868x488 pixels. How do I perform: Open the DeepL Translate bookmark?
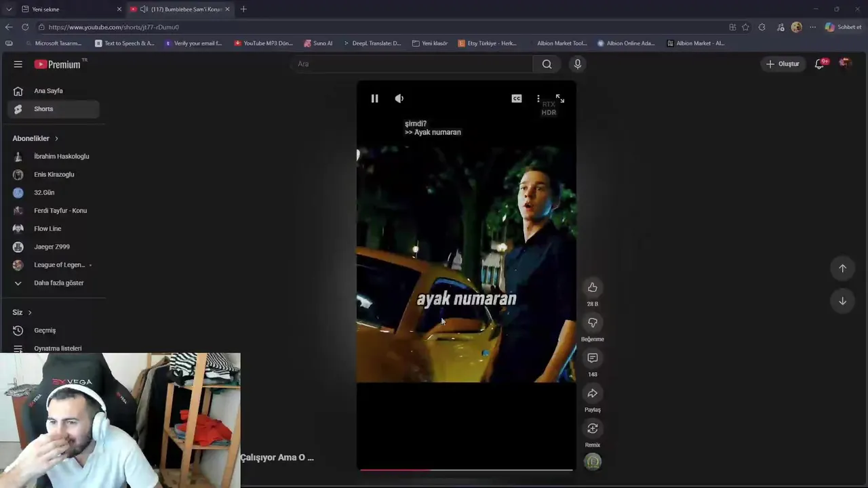[x=372, y=43]
